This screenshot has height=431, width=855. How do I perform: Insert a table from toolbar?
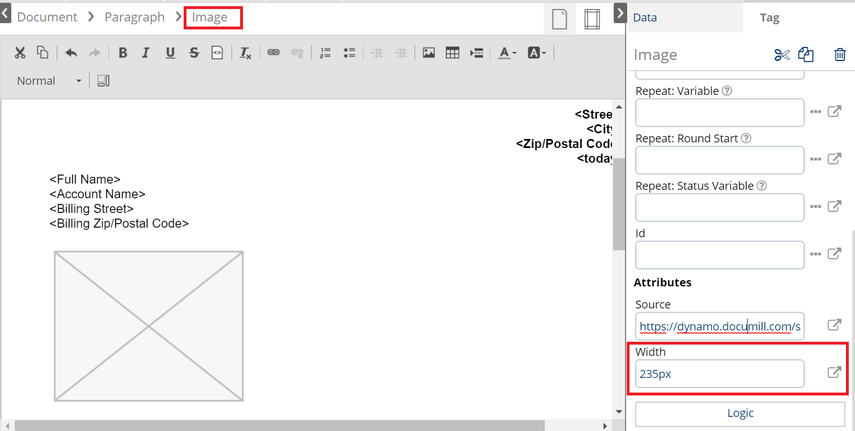(452, 53)
